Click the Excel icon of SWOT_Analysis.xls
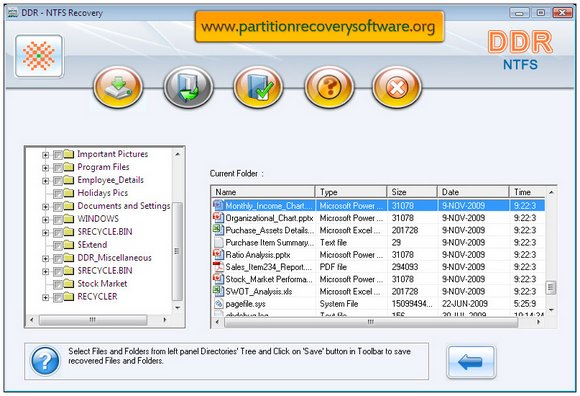This screenshot has width=580, height=396. 218,291
